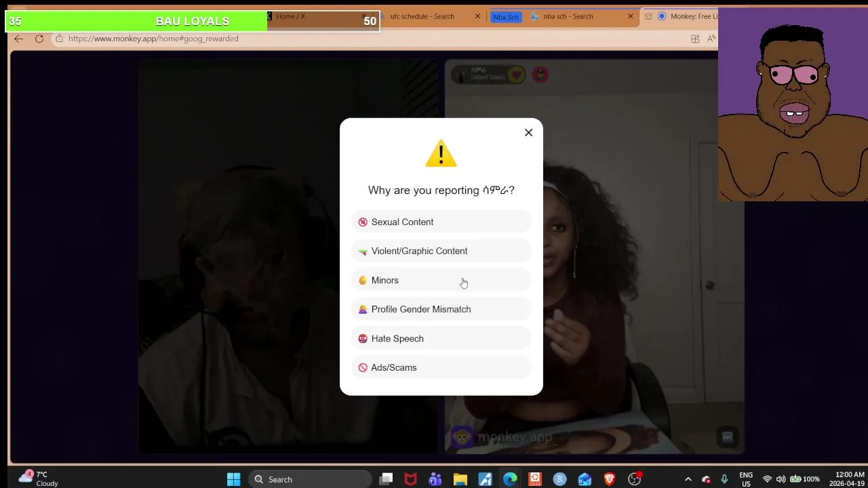The height and width of the screenshot is (488, 868).
Task: Switch to Microsoft Edge on taskbar
Action: (x=510, y=479)
